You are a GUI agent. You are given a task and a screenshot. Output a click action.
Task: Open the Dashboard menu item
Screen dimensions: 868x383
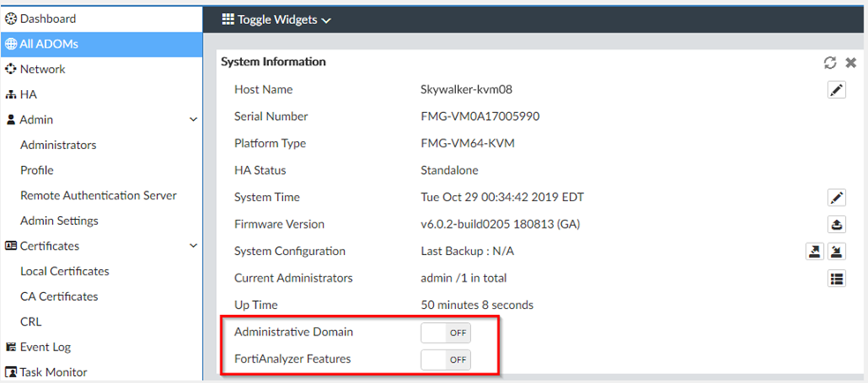[48, 19]
